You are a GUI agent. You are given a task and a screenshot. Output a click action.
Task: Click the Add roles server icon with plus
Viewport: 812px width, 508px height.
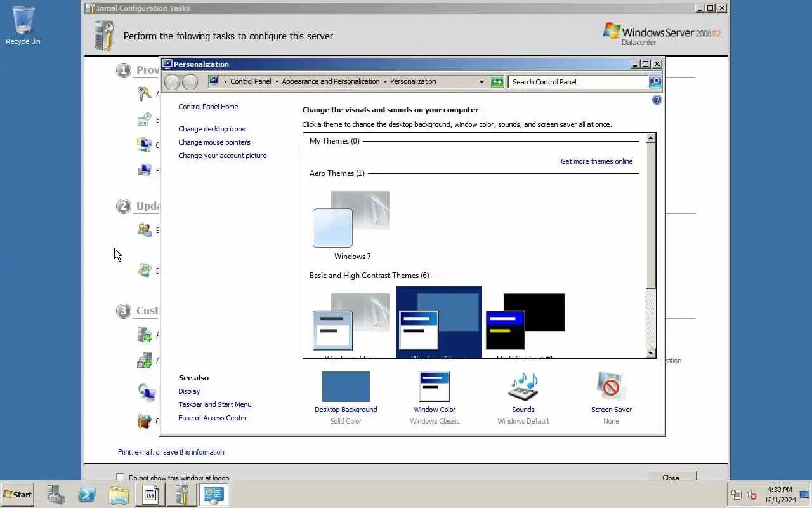(145, 335)
